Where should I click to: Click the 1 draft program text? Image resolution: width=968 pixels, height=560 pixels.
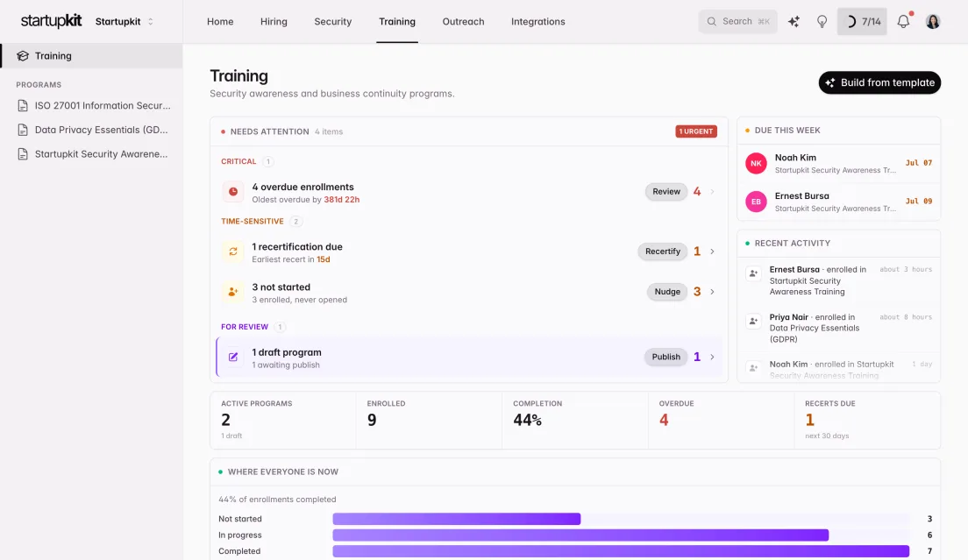pyautogui.click(x=287, y=353)
